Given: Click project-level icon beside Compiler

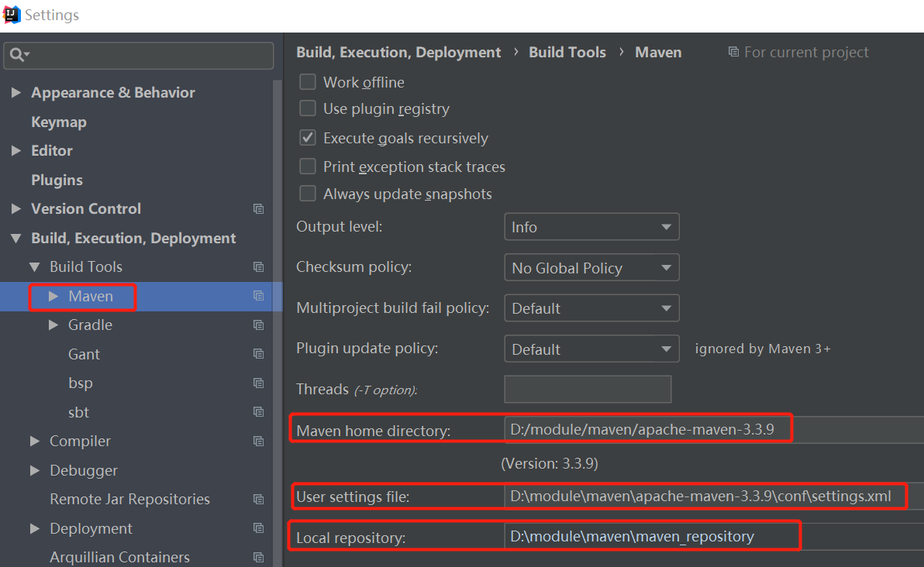Looking at the screenshot, I should point(258,442).
